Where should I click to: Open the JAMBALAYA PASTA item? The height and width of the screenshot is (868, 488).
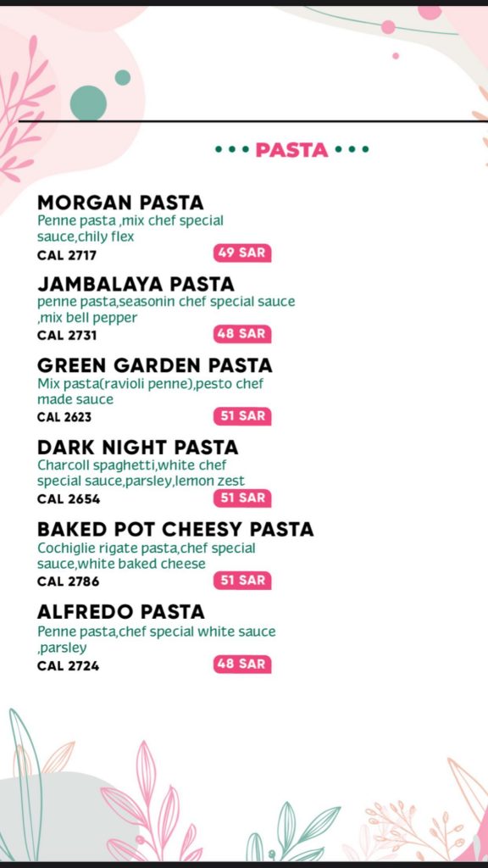[x=136, y=284]
